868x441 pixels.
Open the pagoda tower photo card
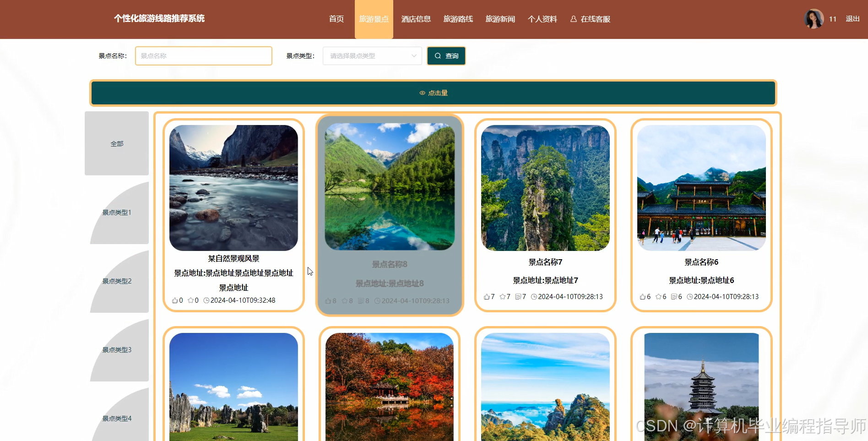coord(701,387)
